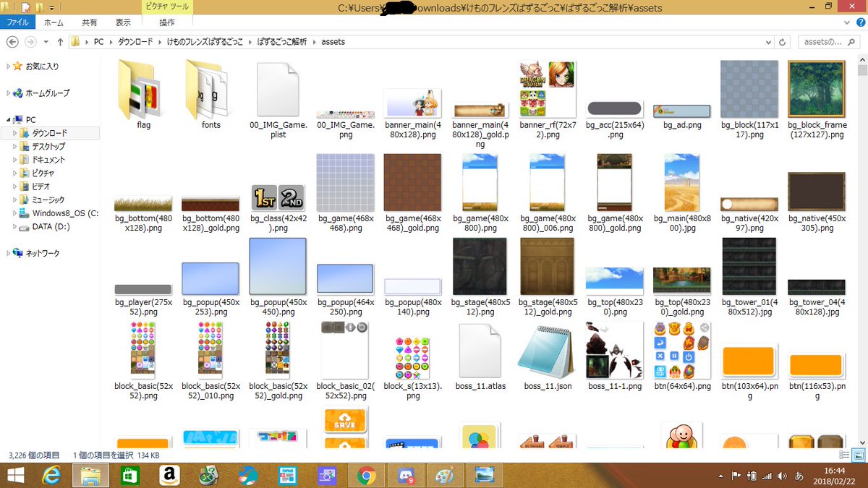Select the bg_class(42x42).png file

[x=278, y=210]
